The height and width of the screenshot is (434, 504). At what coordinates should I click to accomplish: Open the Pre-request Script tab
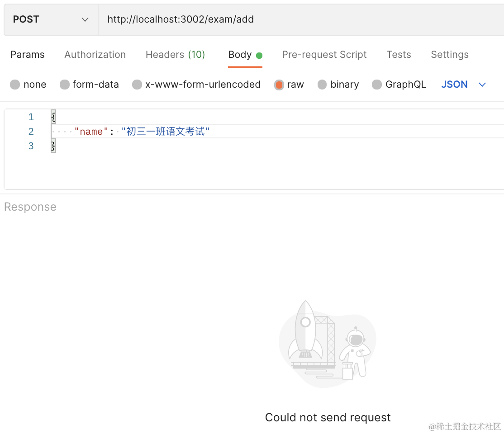click(324, 55)
